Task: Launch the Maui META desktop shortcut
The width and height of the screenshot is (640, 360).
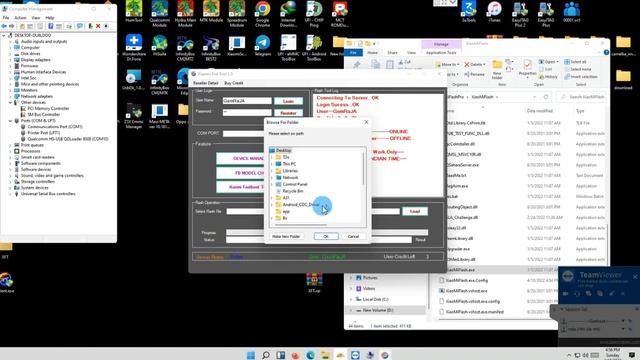Action: tap(160, 116)
